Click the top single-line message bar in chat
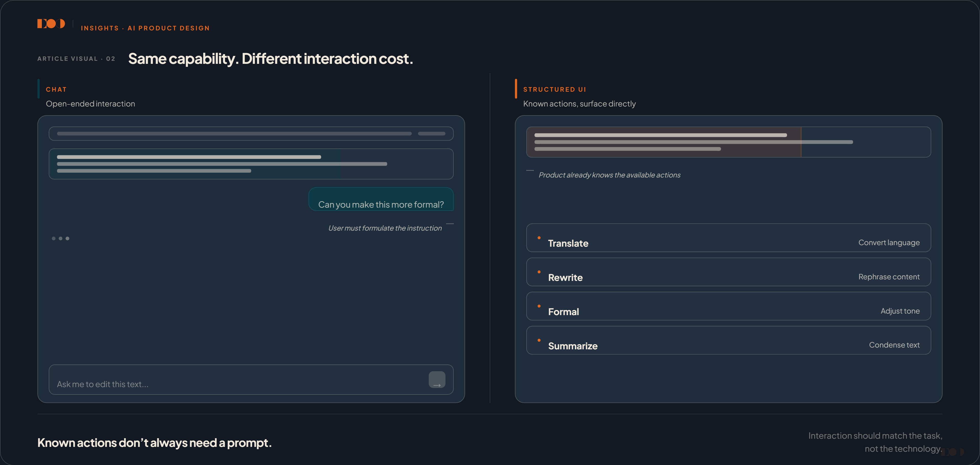Screen dimensions: 980x465 (251, 134)
